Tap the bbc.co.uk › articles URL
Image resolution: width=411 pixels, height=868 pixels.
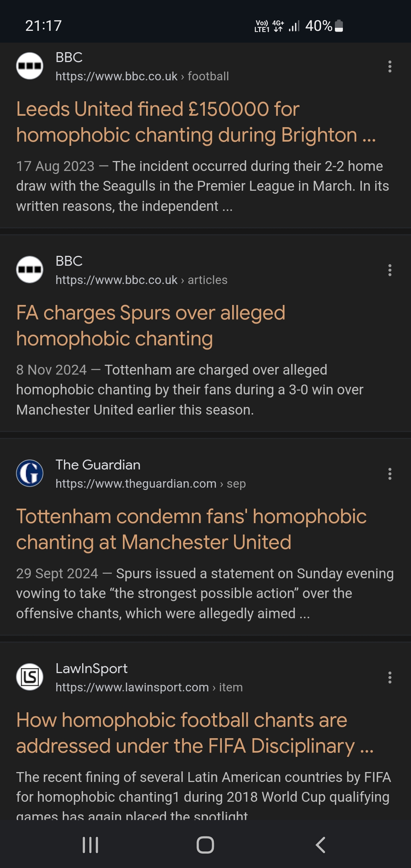[141, 280]
